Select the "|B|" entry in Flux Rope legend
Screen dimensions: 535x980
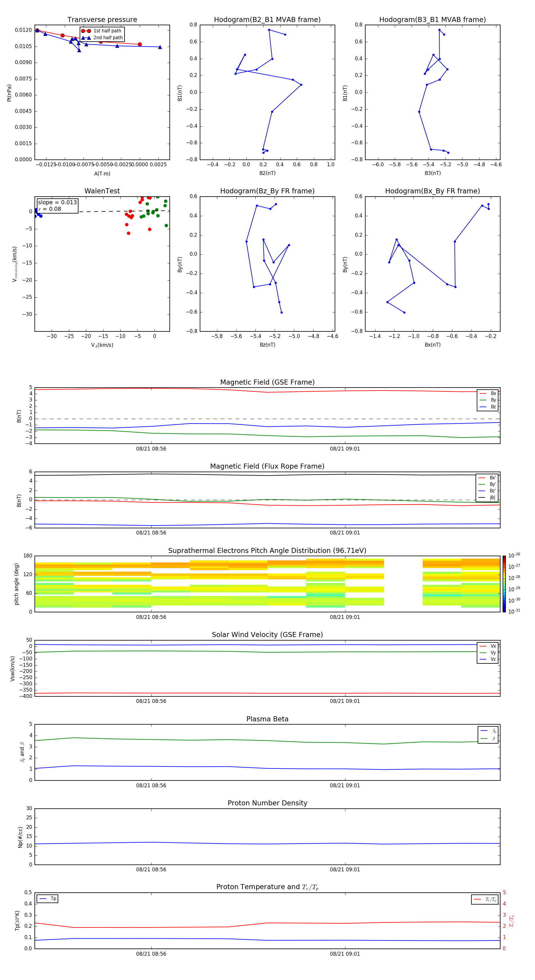487,498
